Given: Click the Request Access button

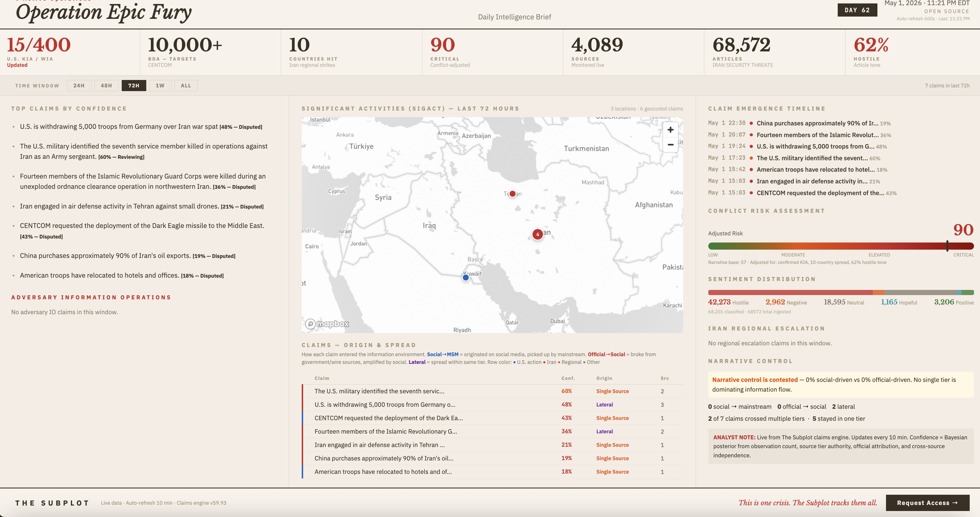Looking at the screenshot, I should click(x=927, y=502).
